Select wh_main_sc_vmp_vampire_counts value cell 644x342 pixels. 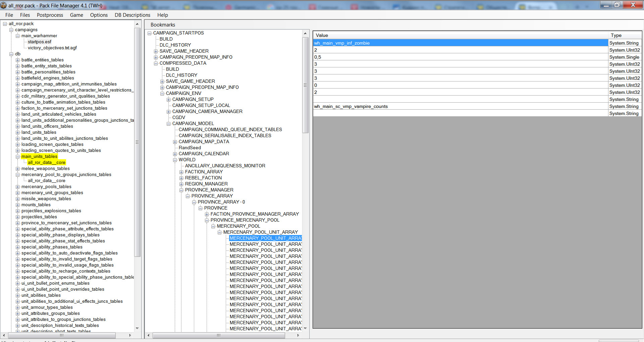(461, 106)
